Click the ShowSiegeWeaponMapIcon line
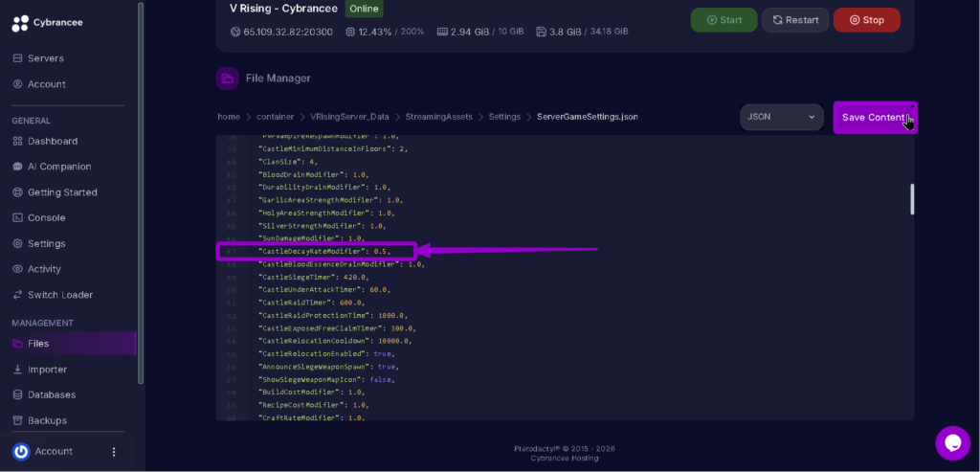The image size is (980, 472). coord(329,379)
